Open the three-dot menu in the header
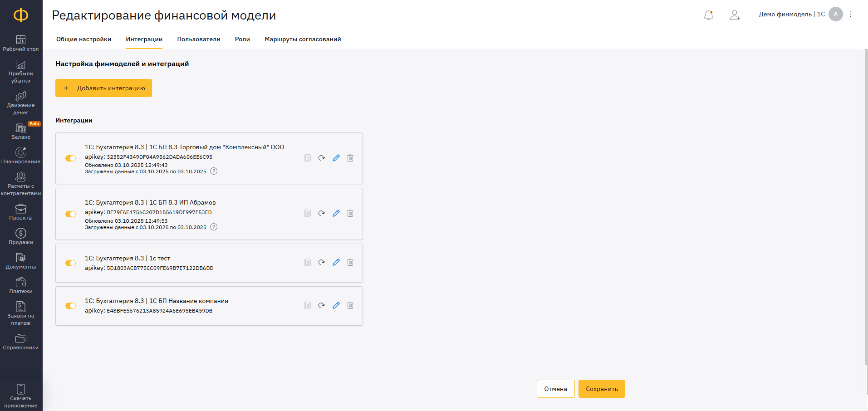Image resolution: width=868 pixels, height=411 pixels. (850, 14)
